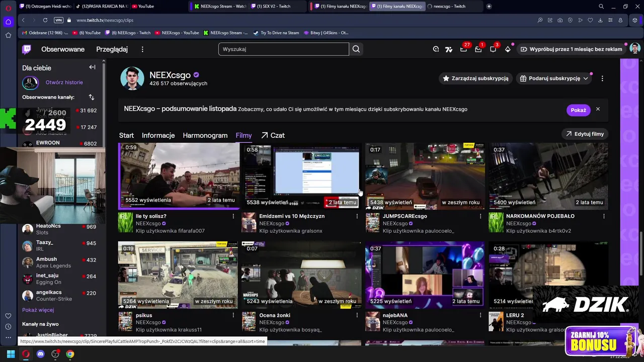Open the user profile avatar menu
The height and width of the screenshot is (362, 644).
[635, 49]
